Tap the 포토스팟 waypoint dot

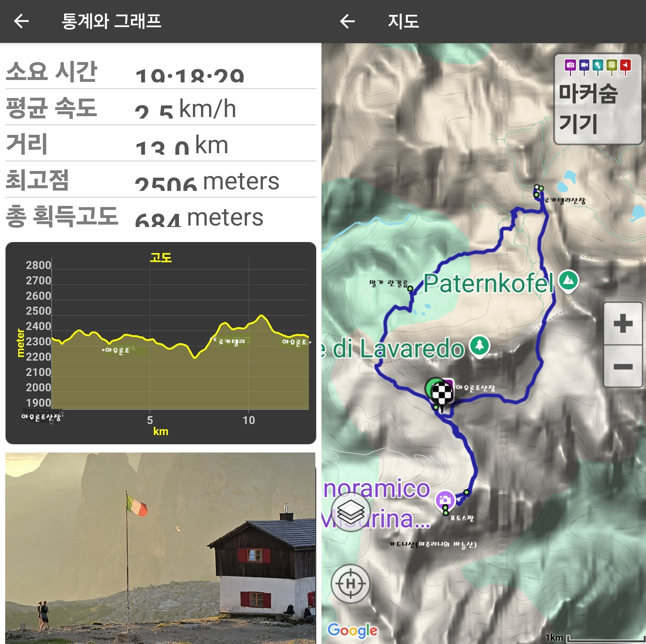point(446,512)
